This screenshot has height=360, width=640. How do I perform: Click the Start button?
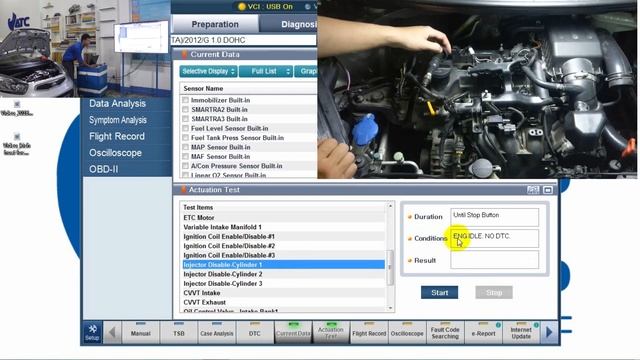coord(440,292)
